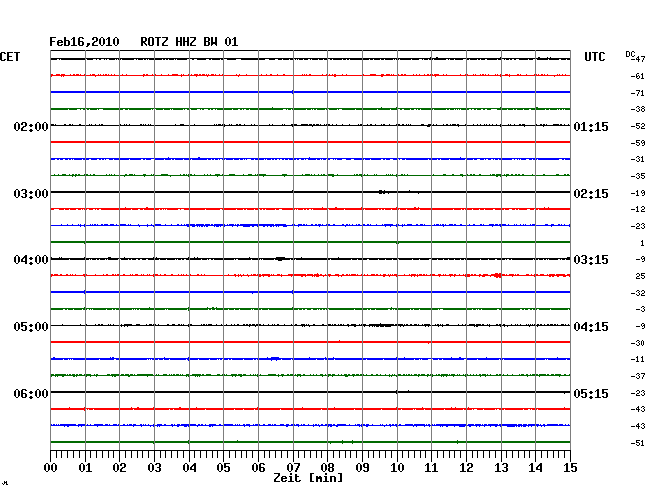
Task: Click the black burst on the 03:00 trace
Action: pyautogui.click(x=382, y=192)
